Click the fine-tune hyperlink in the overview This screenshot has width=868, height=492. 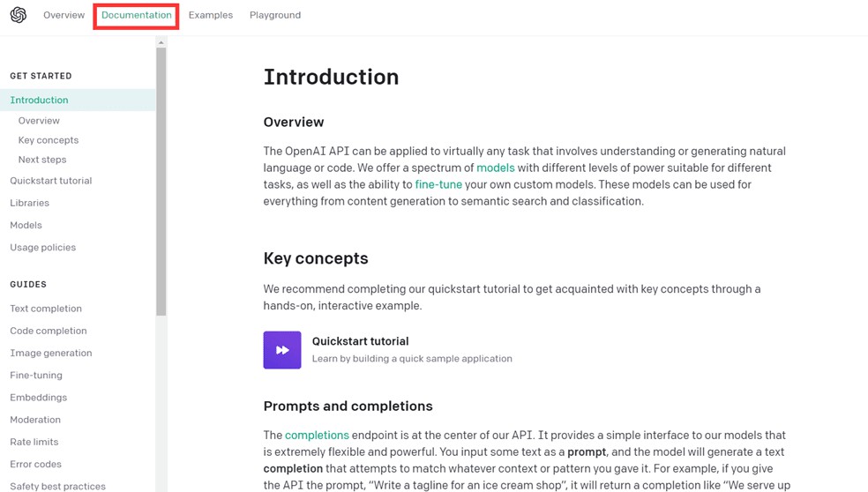[438, 184]
